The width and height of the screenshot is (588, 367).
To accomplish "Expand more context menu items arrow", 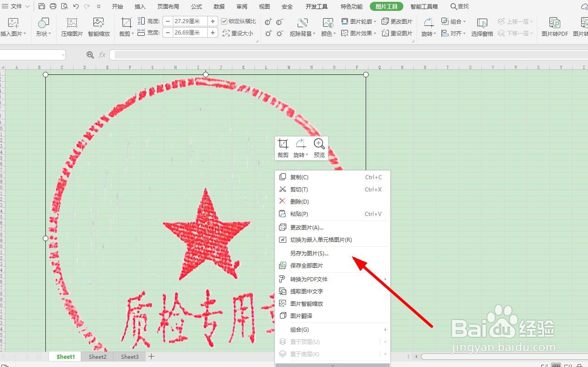I will pos(333,365).
